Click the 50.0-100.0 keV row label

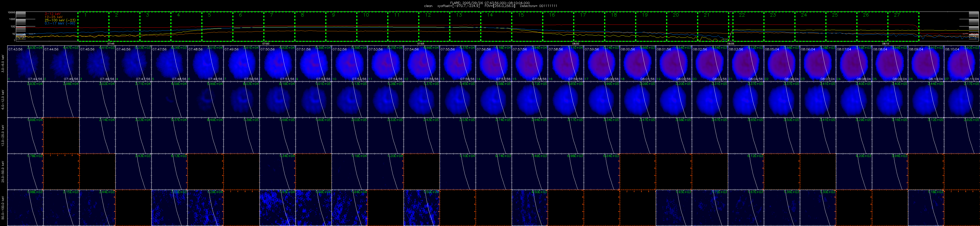coord(3,207)
